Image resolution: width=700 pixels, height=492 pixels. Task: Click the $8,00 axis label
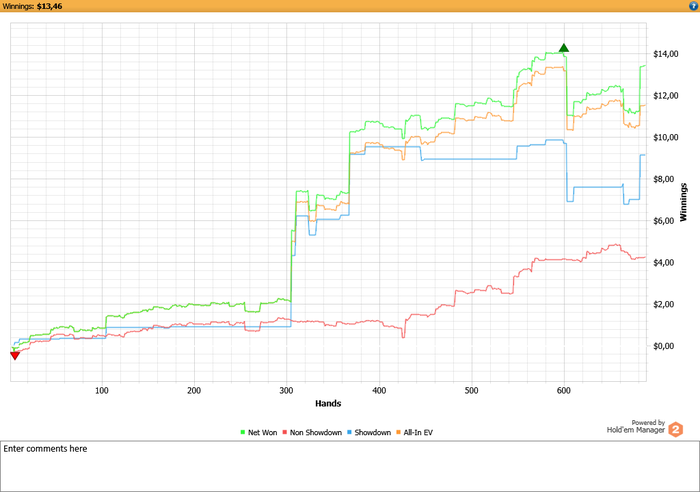click(663, 179)
